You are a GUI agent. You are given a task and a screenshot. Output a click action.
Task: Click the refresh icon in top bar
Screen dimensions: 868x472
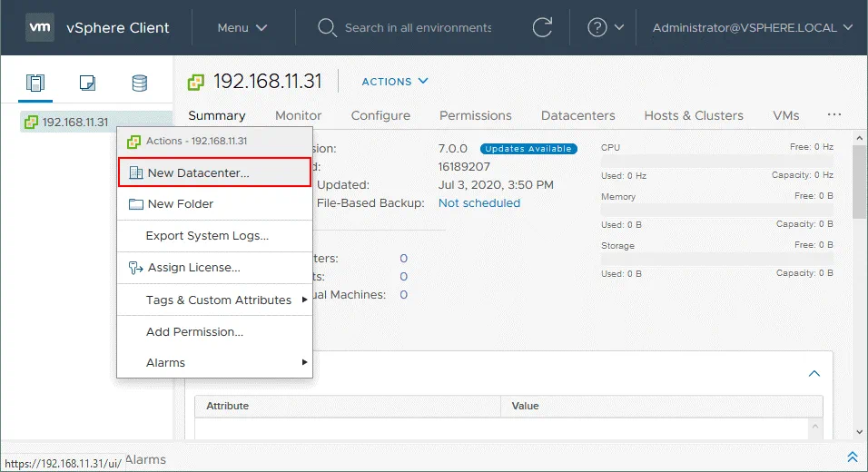click(542, 27)
